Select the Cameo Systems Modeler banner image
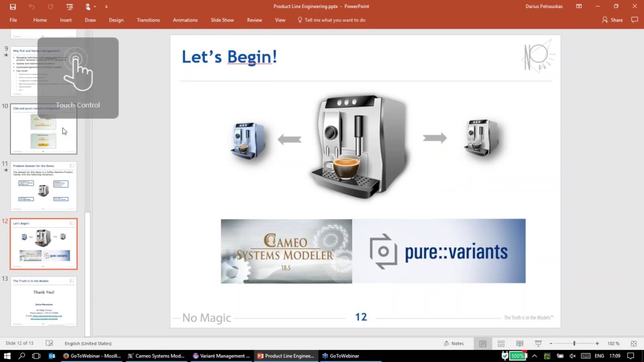The width and height of the screenshot is (644, 362). pos(286,251)
